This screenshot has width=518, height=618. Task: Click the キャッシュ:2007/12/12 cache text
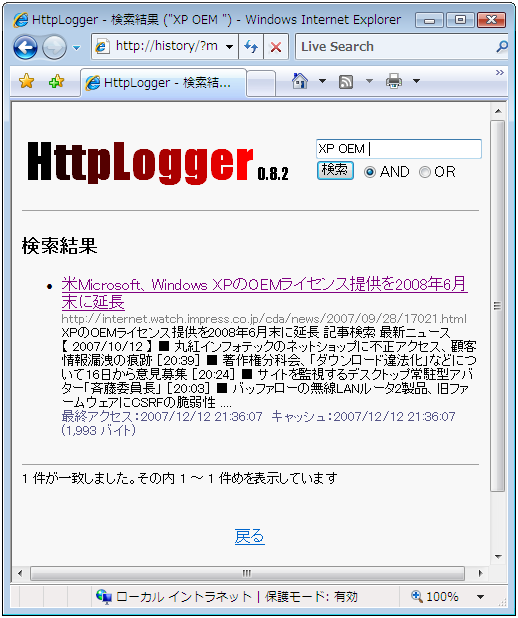coord(363,417)
